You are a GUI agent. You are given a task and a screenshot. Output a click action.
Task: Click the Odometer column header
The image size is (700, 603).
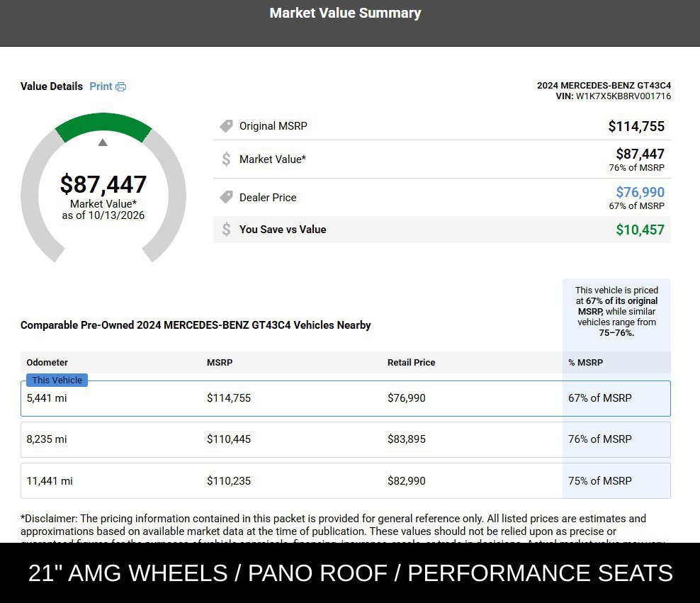47,362
